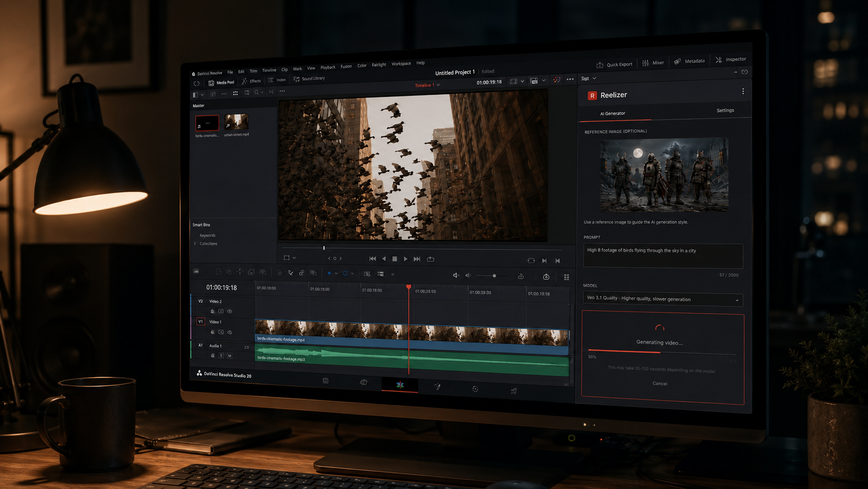Click the blue flag icon
The height and width of the screenshot is (489, 868).
click(345, 273)
